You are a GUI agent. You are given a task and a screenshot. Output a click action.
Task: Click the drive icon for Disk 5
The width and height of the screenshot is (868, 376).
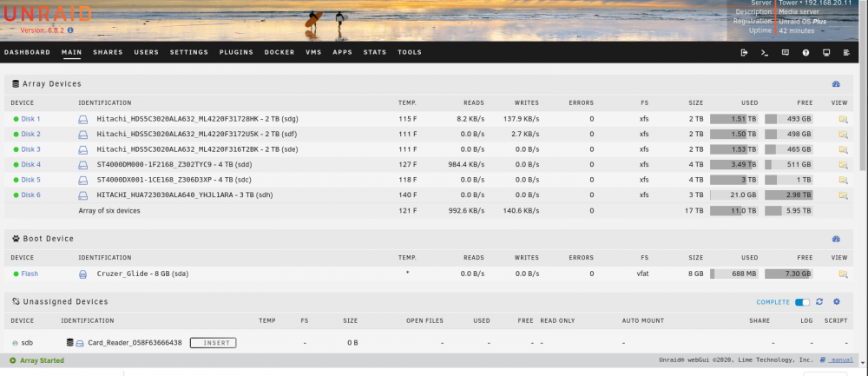83,180
